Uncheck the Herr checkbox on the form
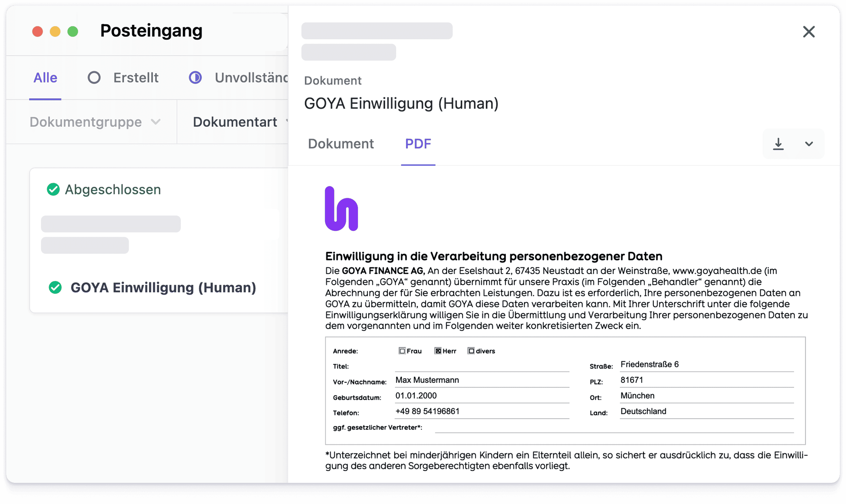The width and height of the screenshot is (846, 504). coord(438,351)
